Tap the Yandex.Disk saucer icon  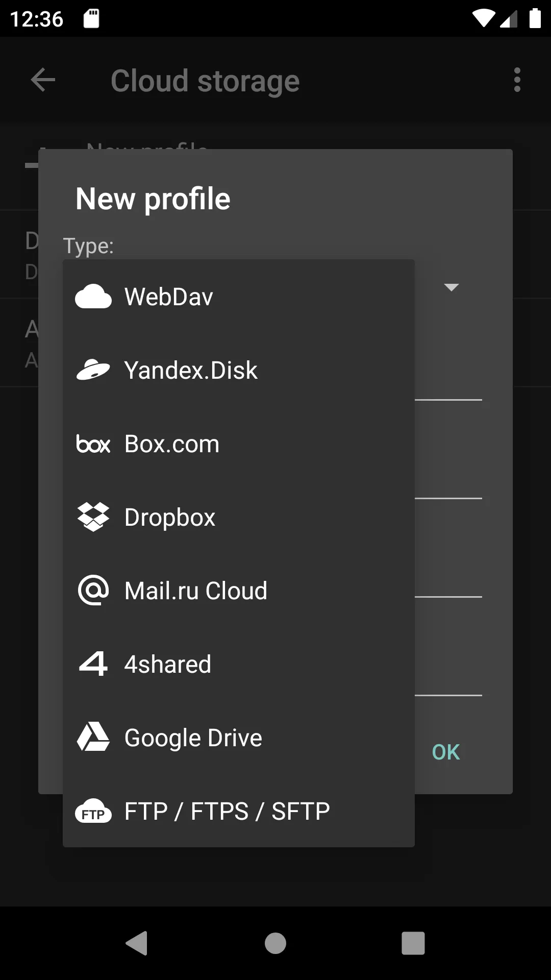(93, 370)
